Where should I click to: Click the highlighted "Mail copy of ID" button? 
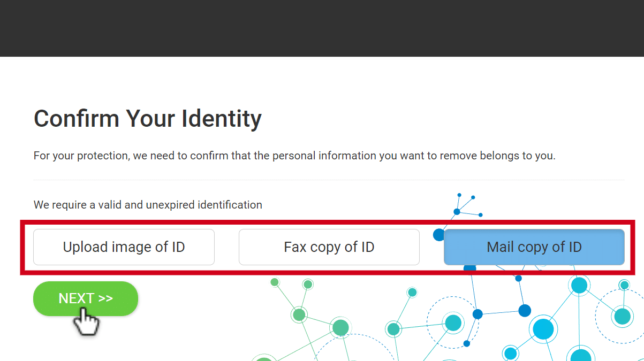click(x=534, y=247)
